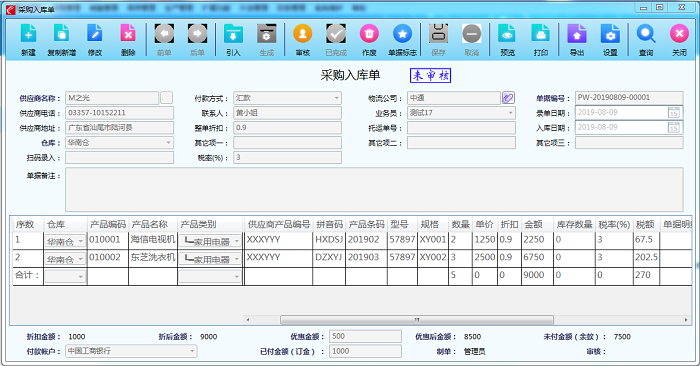Click the 导出 (Export) toolbar icon

pos(577,34)
